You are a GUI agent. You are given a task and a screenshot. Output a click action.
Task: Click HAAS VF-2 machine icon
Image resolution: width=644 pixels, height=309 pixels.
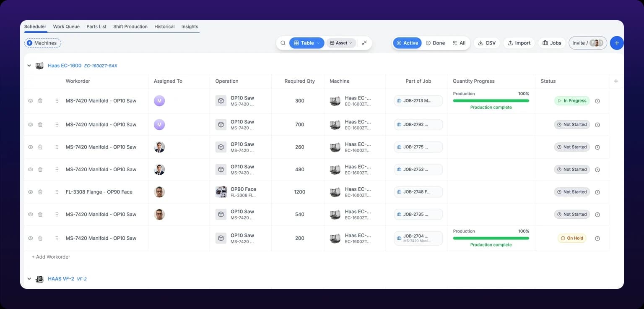tap(39, 279)
